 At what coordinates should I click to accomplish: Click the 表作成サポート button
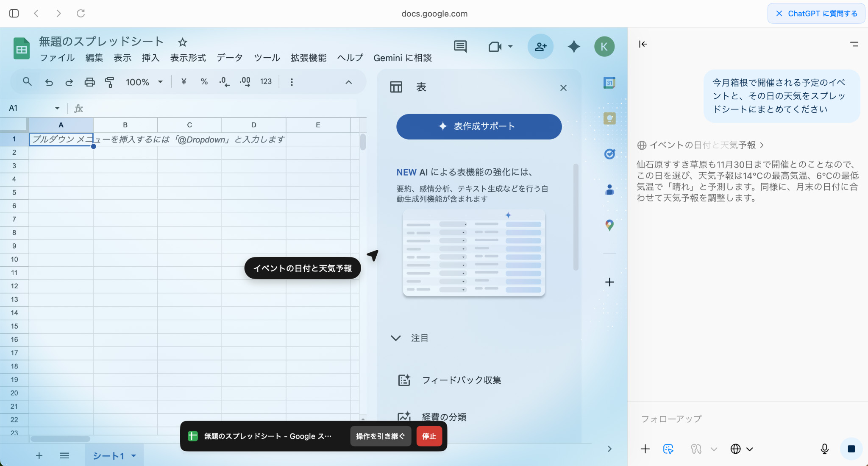click(x=479, y=126)
